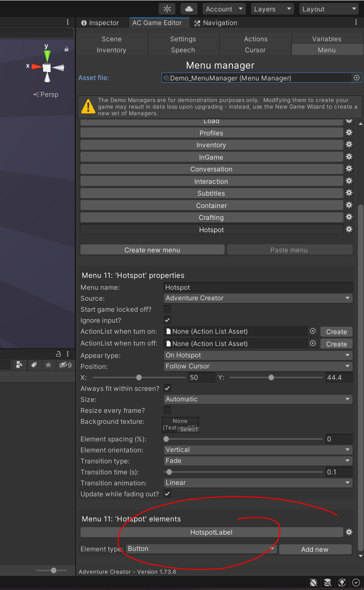364x590 pixels.
Task: Select the Speech manager tab
Action: (183, 50)
